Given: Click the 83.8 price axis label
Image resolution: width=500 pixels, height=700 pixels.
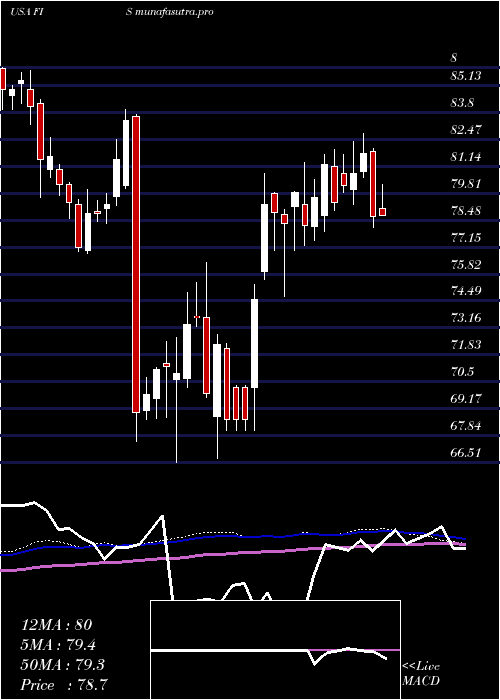Looking at the screenshot, I should 463,103.
